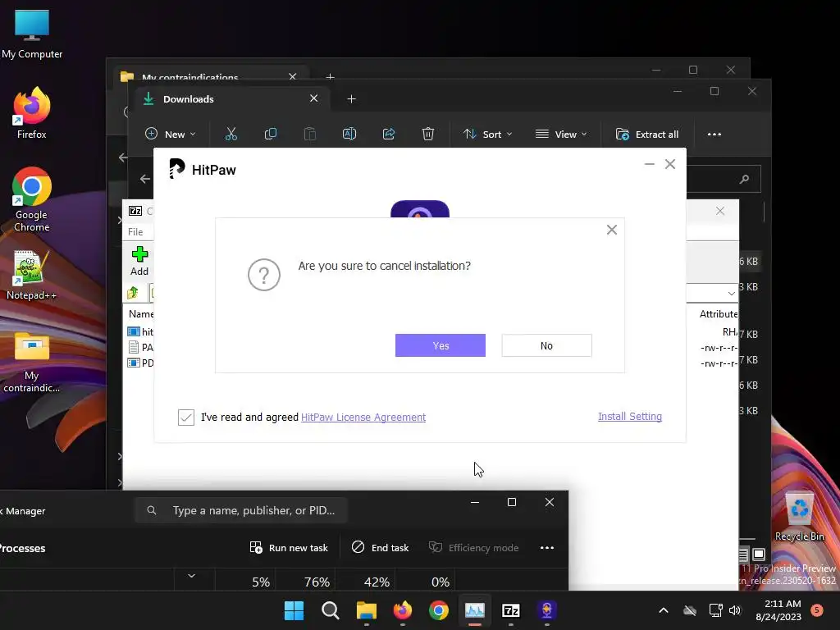The height and width of the screenshot is (630, 840).
Task: Select the 'PD' file row in 7-Zip
Action: (x=140, y=363)
